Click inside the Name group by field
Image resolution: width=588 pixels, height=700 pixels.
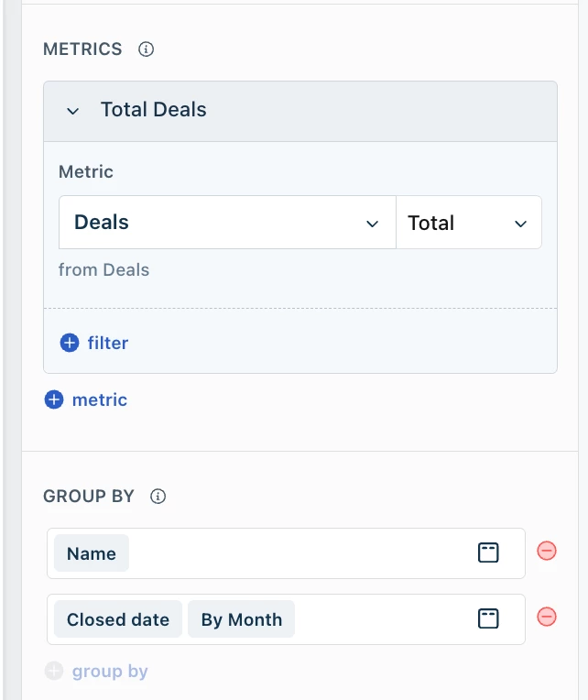click(x=286, y=553)
